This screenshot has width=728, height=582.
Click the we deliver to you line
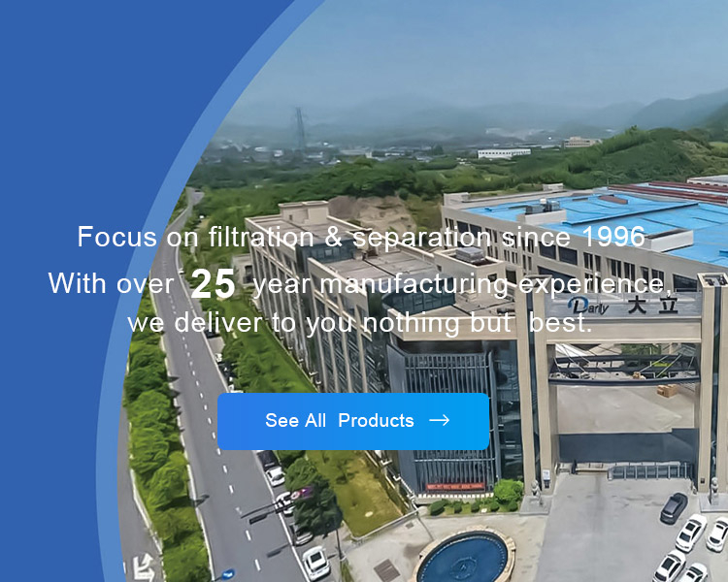pos(360,322)
